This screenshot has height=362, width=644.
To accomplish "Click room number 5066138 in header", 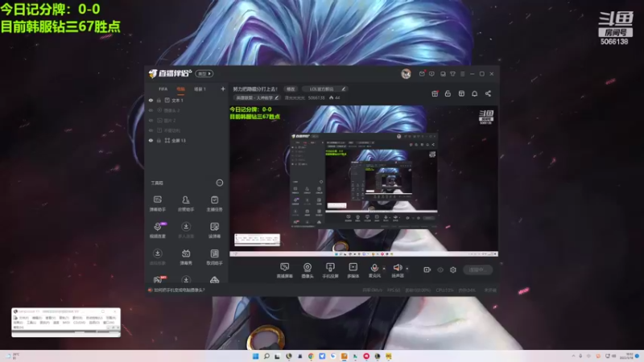I will 316,97.
